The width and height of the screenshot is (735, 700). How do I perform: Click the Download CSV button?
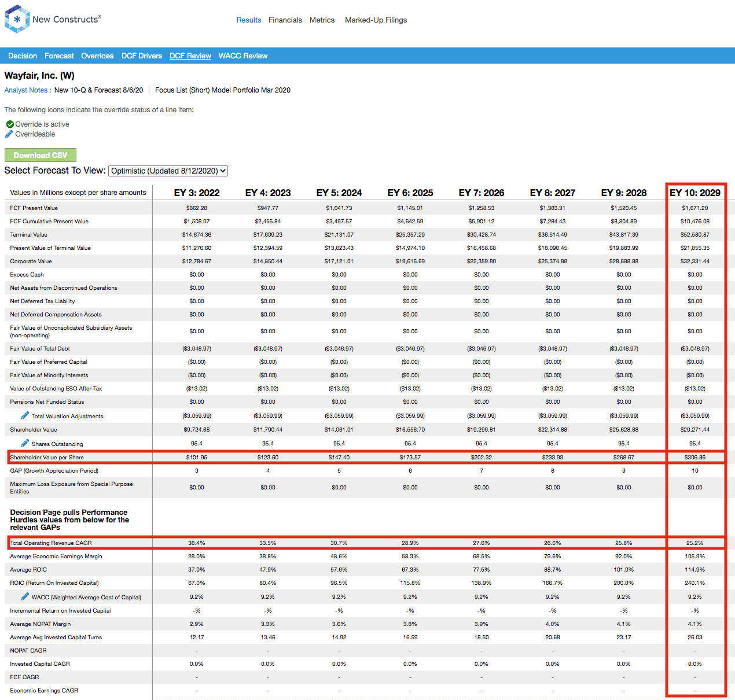(41, 155)
